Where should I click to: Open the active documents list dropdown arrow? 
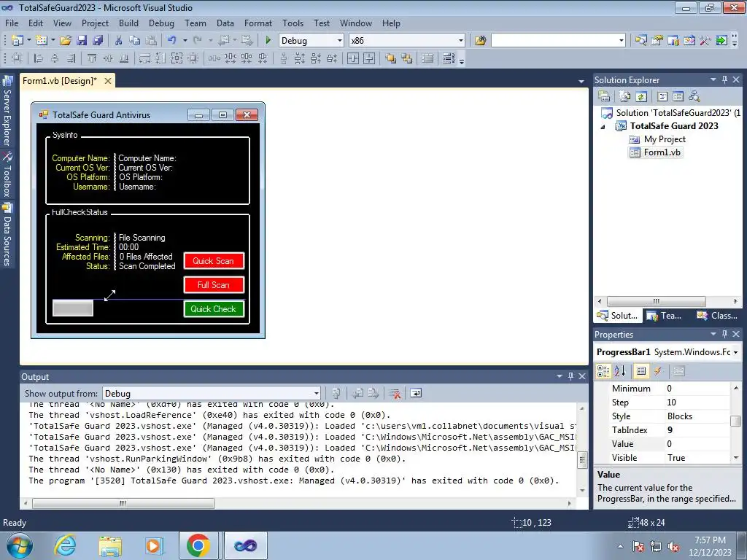pyautogui.click(x=581, y=82)
